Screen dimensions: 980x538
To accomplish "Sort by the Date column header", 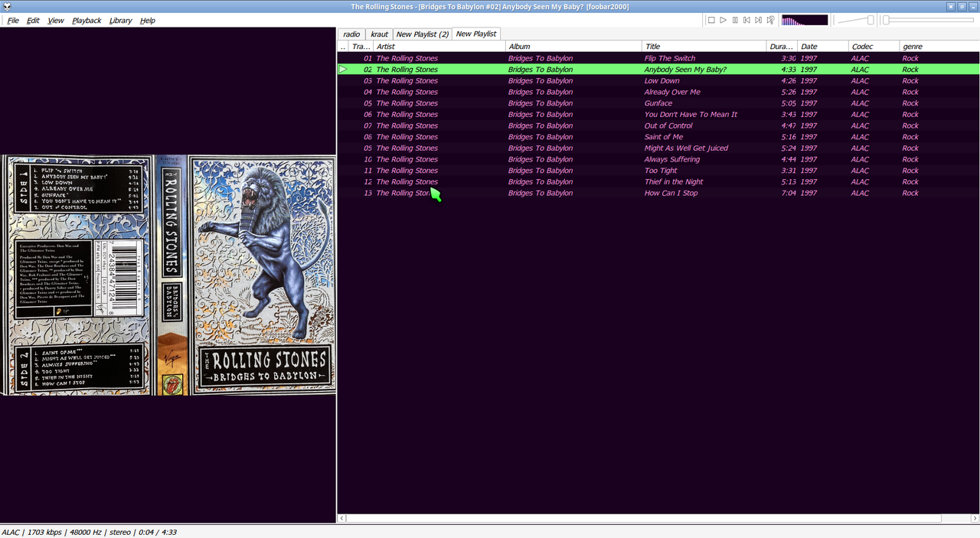I will (823, 47).
